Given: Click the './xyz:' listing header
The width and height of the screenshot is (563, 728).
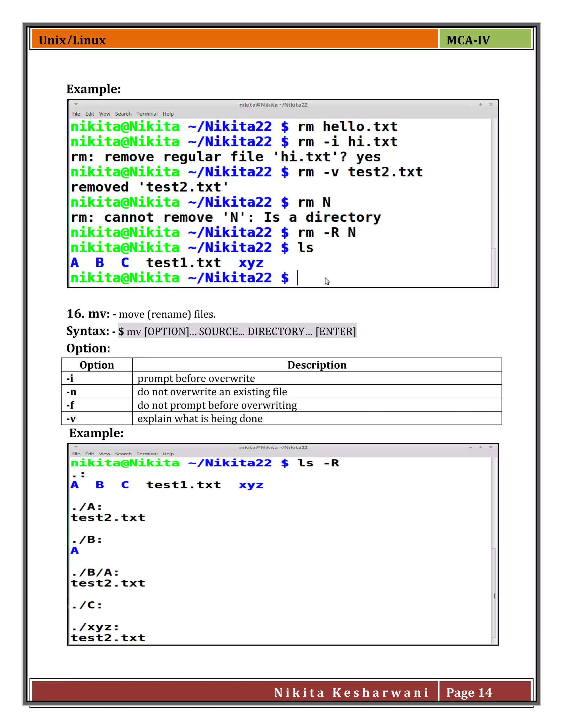Looking at the screenshot, I should (95, 627).
